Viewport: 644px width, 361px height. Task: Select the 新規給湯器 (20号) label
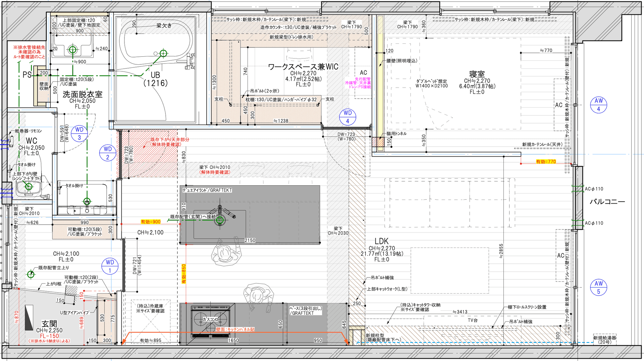[x=604, y=340]
